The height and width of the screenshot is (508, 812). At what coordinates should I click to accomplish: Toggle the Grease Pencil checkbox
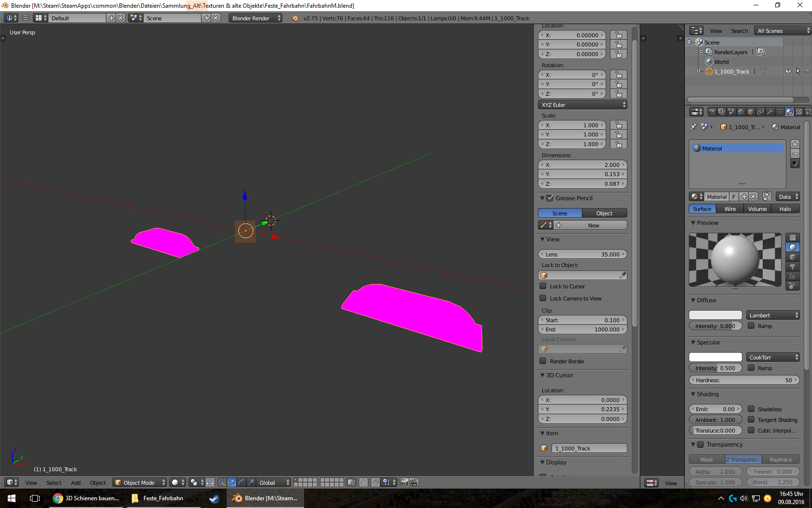coord(550,198)
